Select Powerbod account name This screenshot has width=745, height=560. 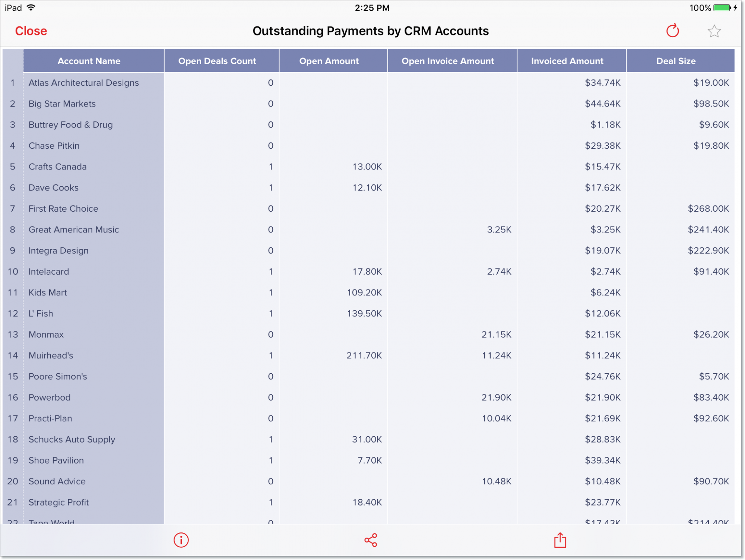pos(50,398)
